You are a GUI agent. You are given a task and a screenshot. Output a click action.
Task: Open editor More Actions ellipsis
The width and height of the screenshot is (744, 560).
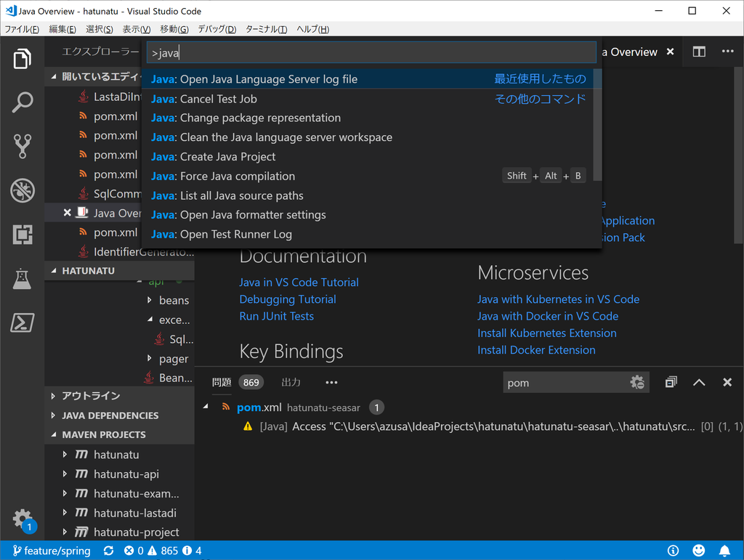[727, 52]
